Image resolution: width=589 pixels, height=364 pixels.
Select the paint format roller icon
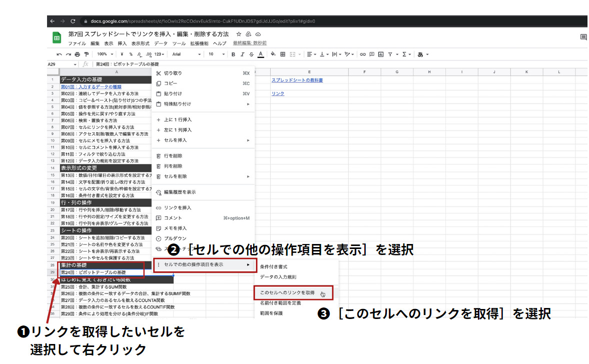[86, 54]
